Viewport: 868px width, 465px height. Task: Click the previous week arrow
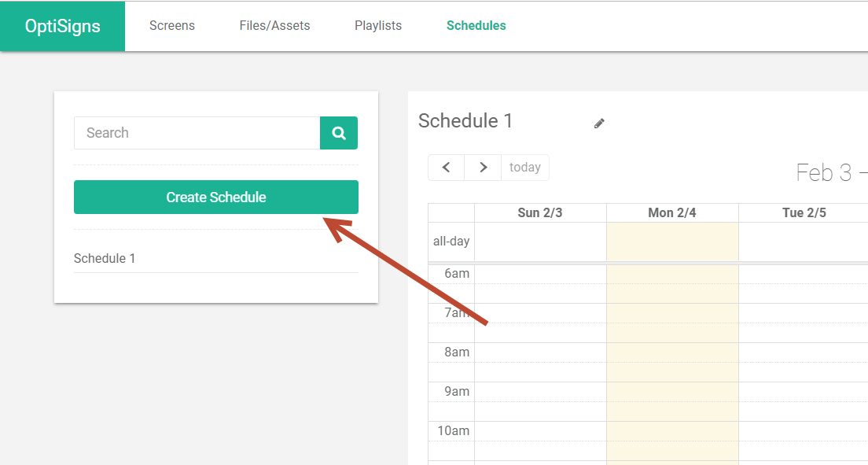coord(446,167)
